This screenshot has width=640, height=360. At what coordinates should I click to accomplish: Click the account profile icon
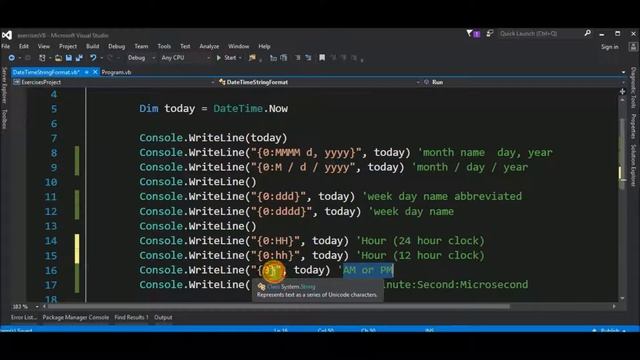click(x=633, y=47)
